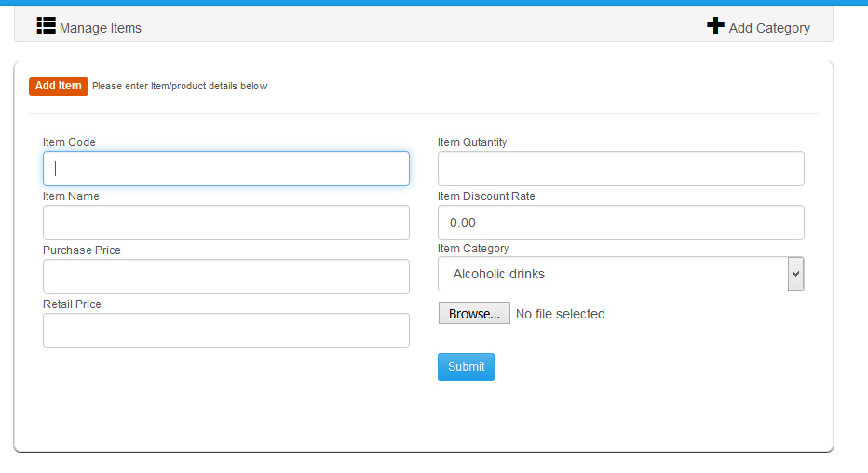
Task: Click into the Item Name field
Action: (226, 223)
